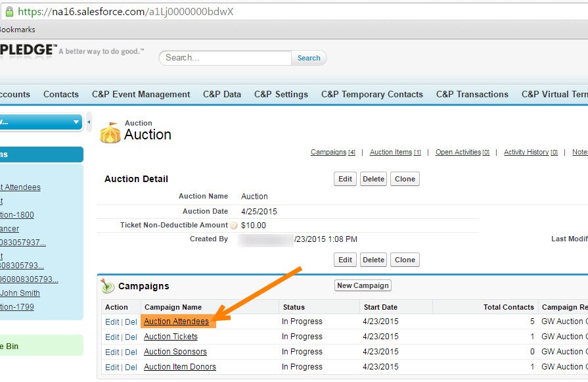
Task: Open the Attendees recent item in sidebar
Action: point(20,187)
